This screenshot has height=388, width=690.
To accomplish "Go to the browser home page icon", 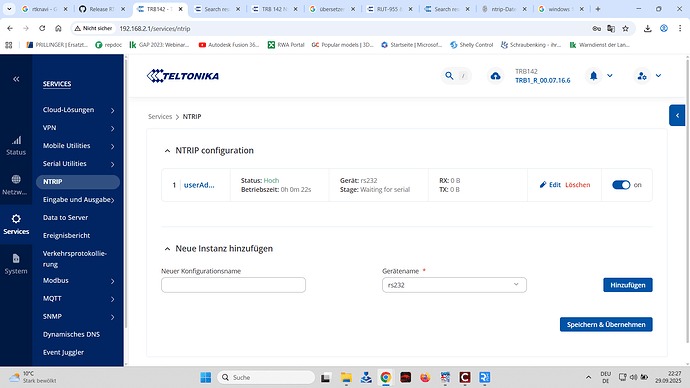I will click(x=58, y=28).
